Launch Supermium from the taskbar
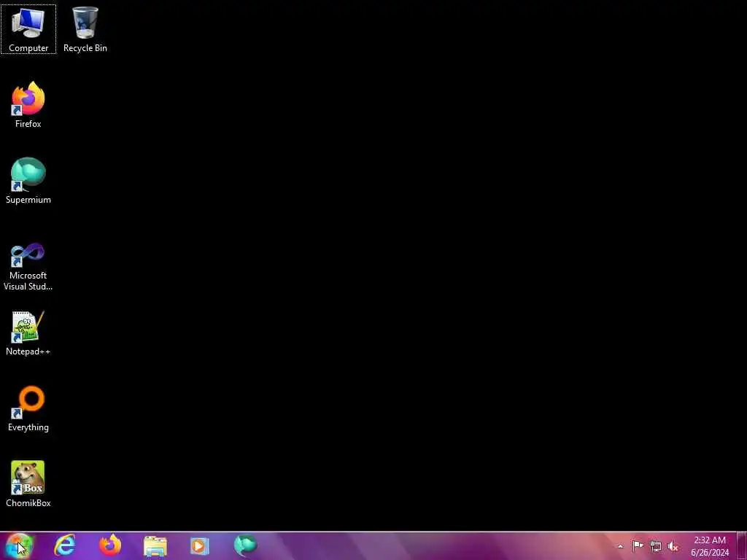Viewport: 747px width, 560px height. point(245,545)
